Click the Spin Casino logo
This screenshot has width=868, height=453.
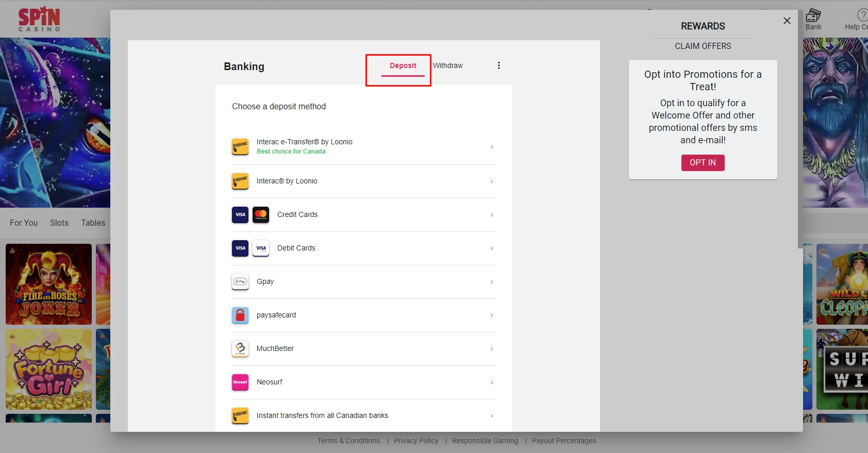click(x=39, y=19)
